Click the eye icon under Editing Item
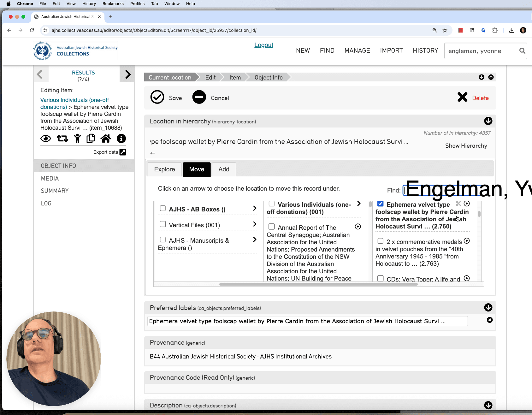Viewport: 532px width, 415px height. point(46,139)
